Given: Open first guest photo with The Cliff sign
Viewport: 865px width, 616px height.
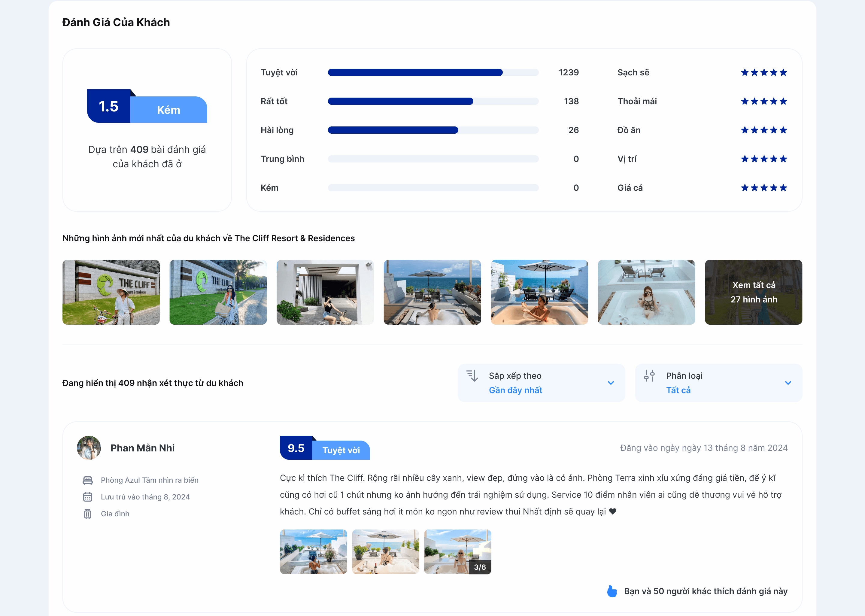Looking at the screenshot, I should (111, 292).
